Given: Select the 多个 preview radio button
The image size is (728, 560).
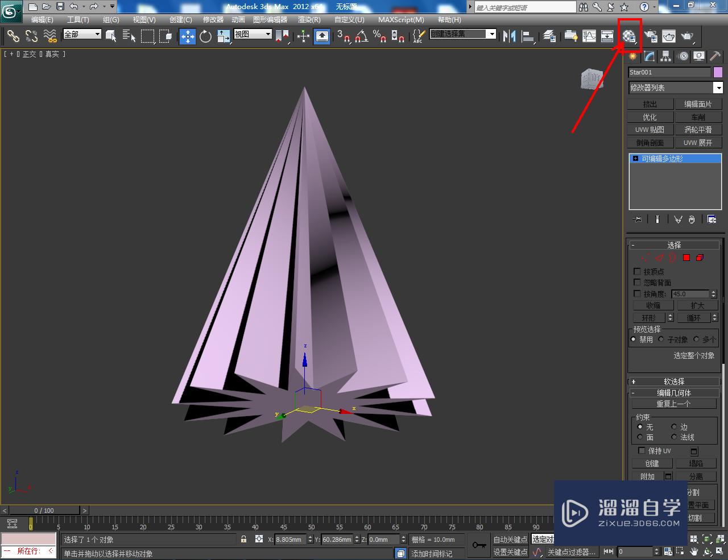Looking at the screenshot, I should [x=696, y=339].
